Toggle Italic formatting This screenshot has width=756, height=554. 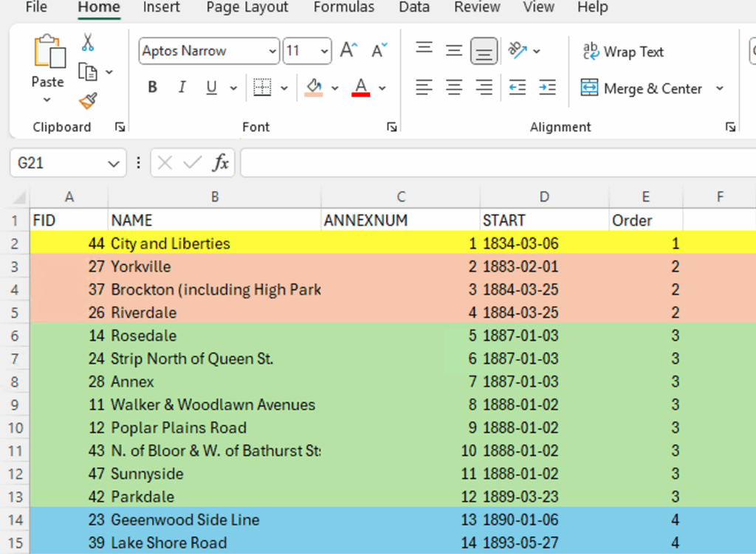point(182,88)
